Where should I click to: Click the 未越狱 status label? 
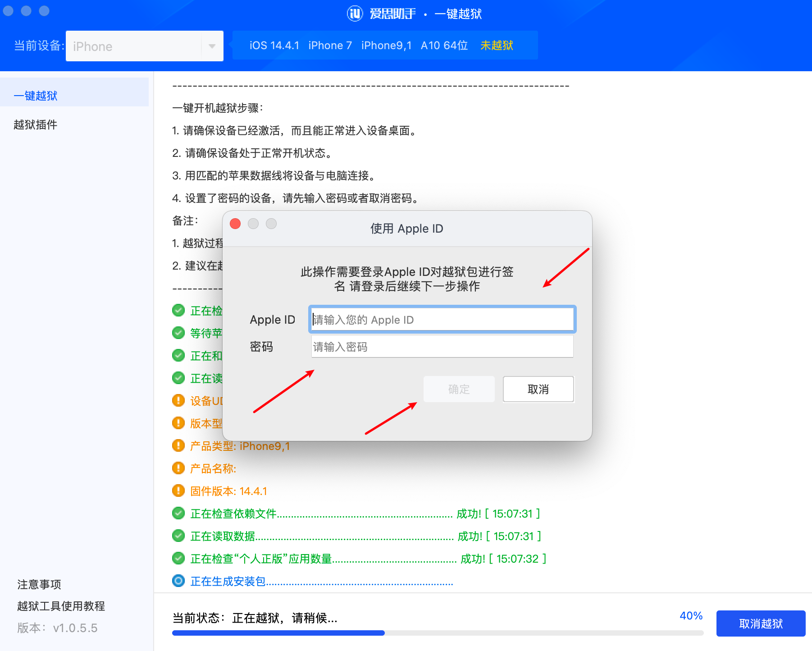pos(497,46)
